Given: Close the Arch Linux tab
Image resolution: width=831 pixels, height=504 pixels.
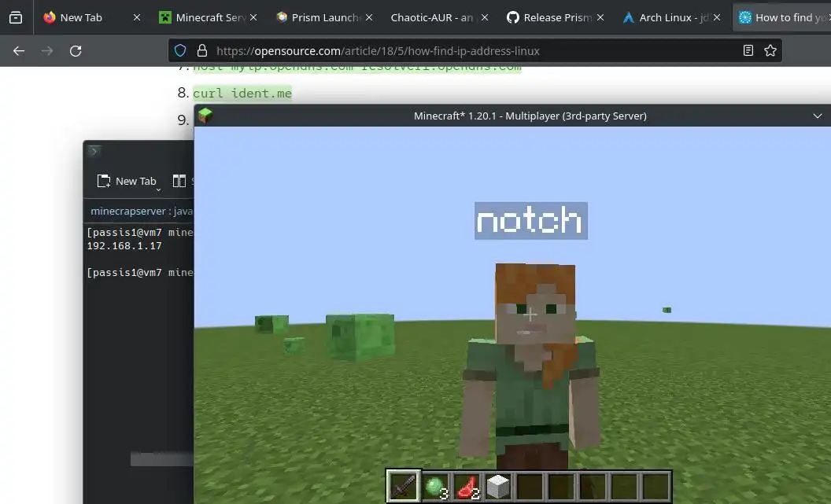Looking at the screenshot, I should coord(717,17).
